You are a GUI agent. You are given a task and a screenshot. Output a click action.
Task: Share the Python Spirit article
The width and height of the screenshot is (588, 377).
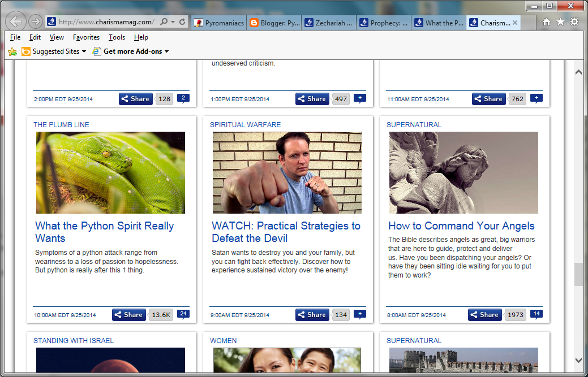129,315
